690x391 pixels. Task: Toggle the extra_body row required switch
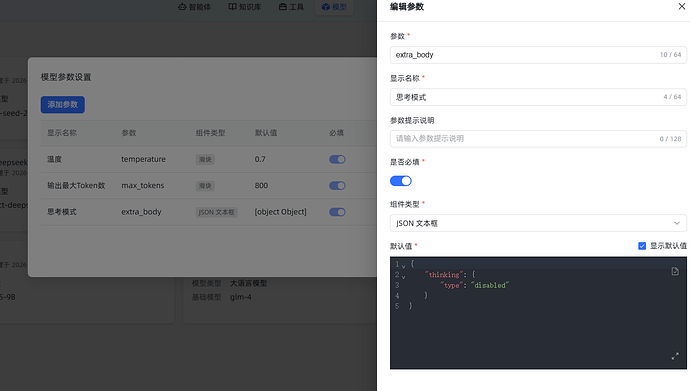click(337, 212)
